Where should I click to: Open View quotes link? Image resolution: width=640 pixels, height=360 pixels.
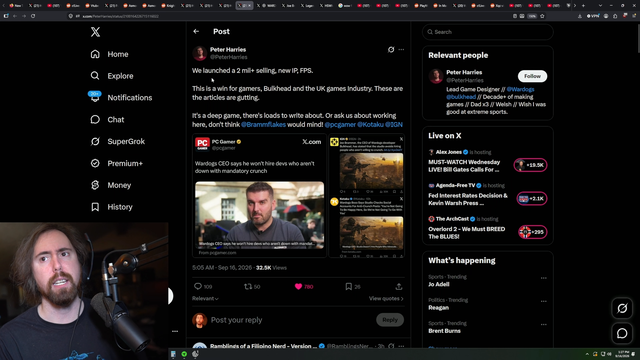tap(386, 298)
